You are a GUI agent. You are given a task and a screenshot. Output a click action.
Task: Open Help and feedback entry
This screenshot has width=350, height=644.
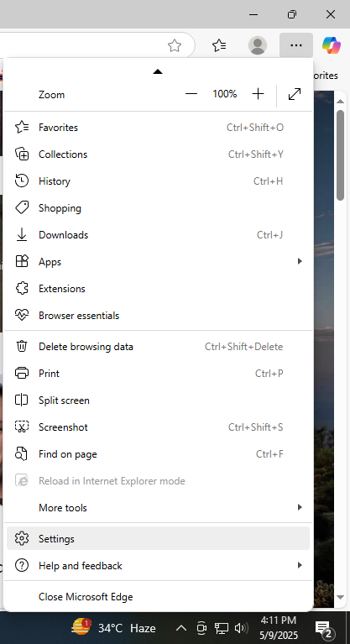[158, 566]
